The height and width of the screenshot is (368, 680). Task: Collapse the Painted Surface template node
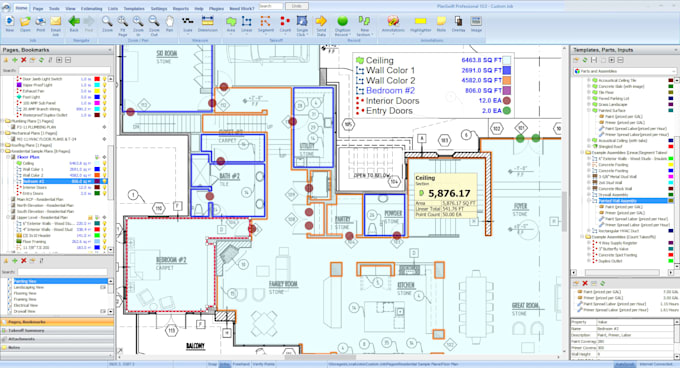588,111
